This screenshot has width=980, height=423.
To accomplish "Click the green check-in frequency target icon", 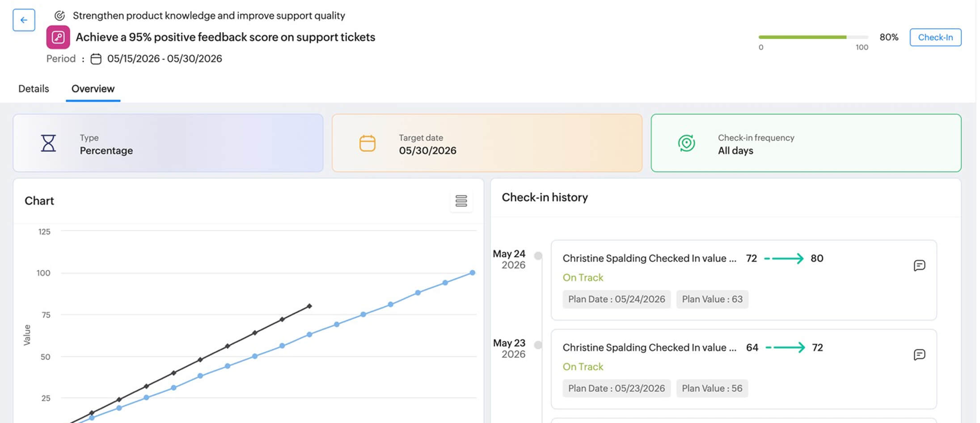I will tap(686, 143).
